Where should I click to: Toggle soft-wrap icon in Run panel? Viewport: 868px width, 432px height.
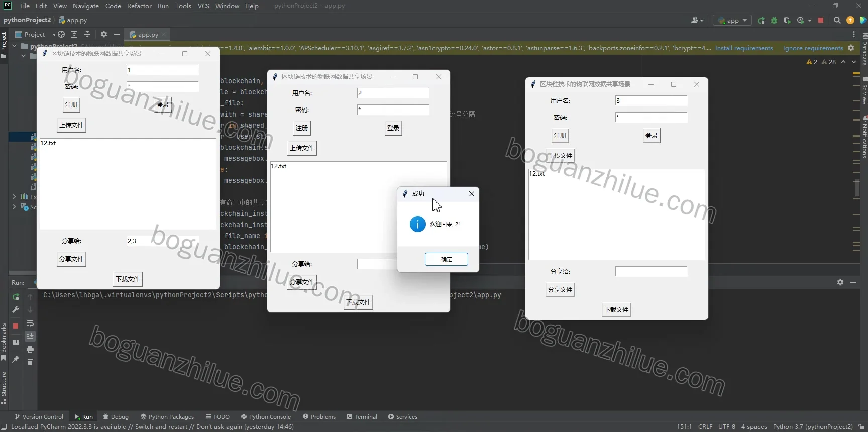tap(30, 323)
